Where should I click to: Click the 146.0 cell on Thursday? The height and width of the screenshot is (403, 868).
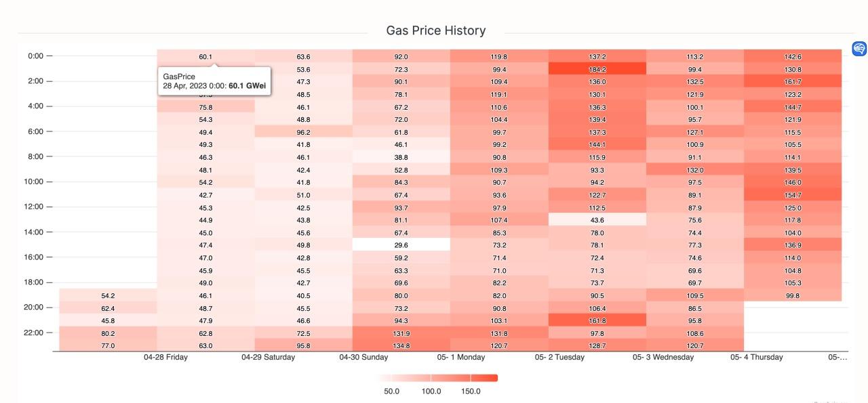click(792, 182)
